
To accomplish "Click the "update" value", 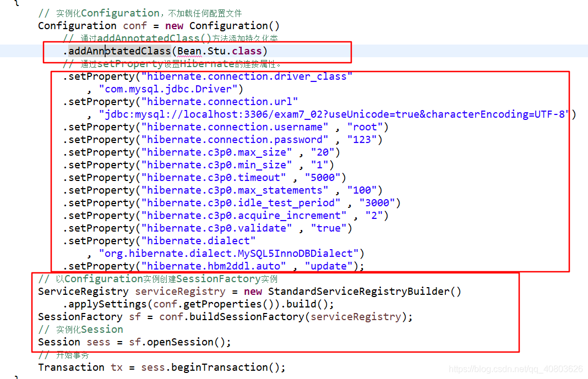I will pos(329,266).
